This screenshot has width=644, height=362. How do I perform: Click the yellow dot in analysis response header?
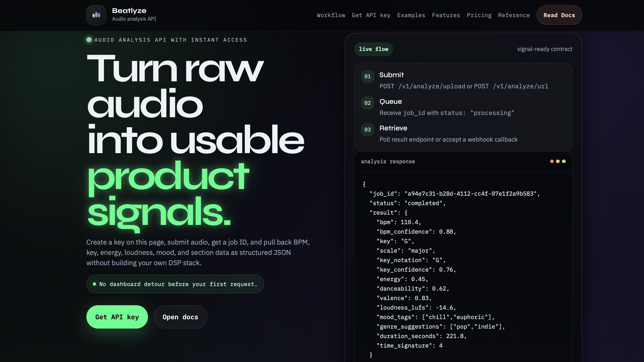coord(558,161)
